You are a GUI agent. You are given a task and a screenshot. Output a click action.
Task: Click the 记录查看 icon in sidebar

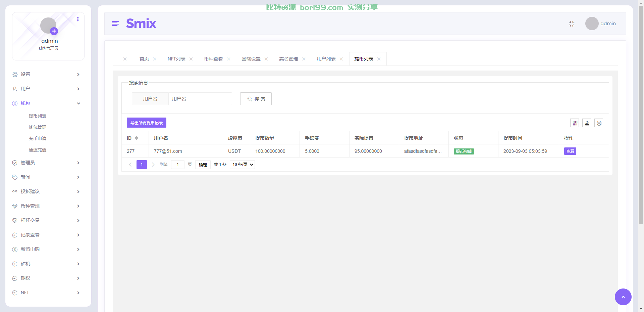pyautogui.click(x=15, y=235)
